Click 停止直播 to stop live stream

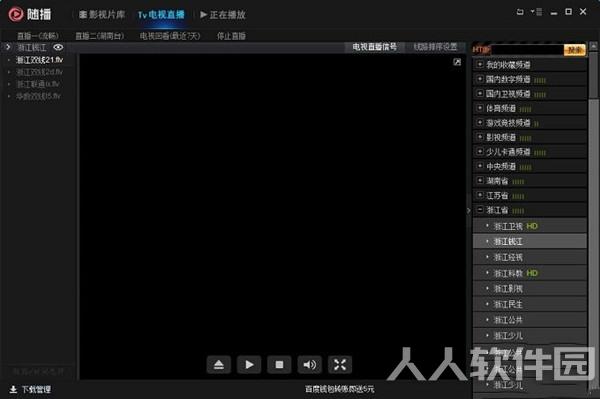(x=231, y=36)
